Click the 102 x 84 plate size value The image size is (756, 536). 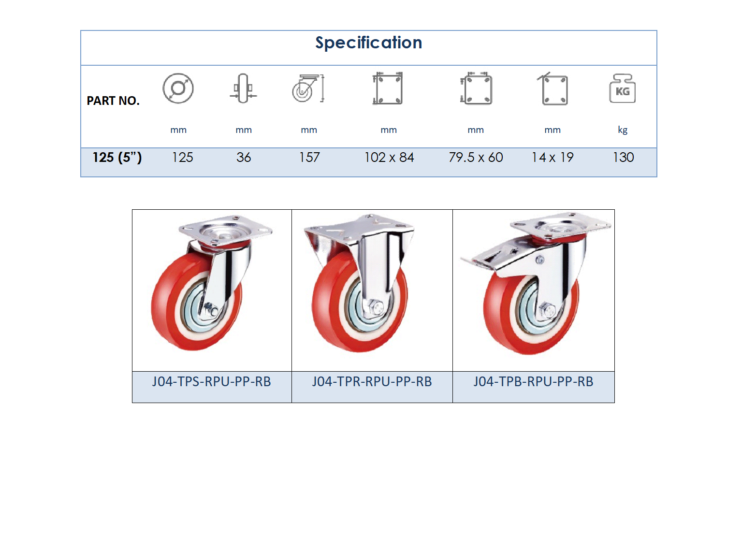(389, 158)
